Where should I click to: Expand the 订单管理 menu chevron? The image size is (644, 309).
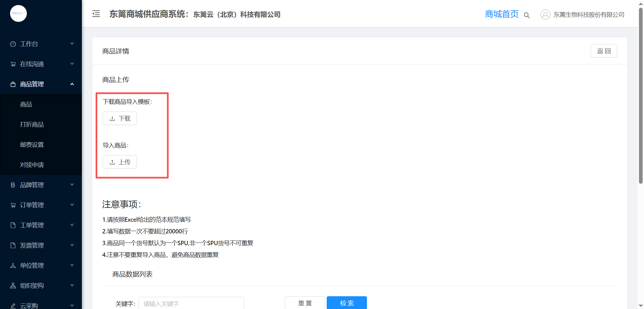72,205
